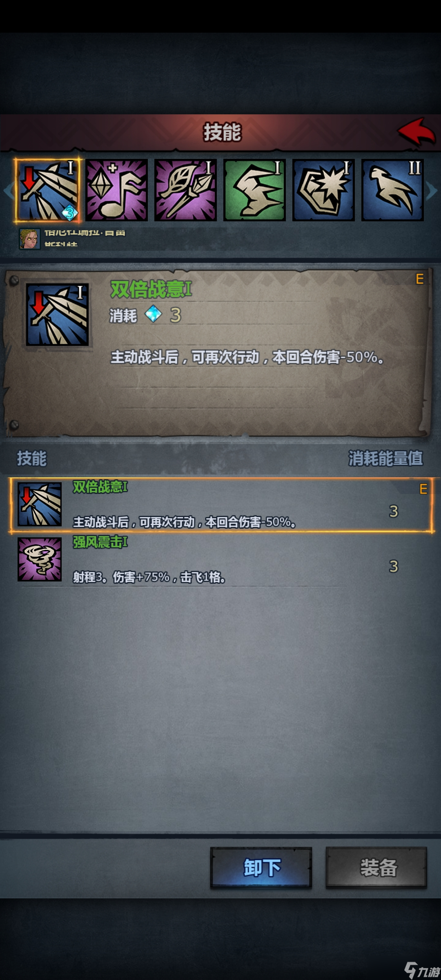
Task: Select 双倍战意I in the skill list
Action: coord(221,505)
